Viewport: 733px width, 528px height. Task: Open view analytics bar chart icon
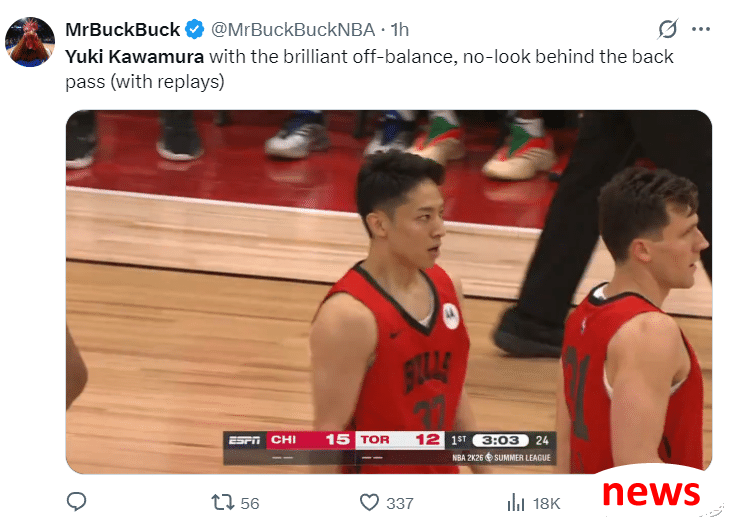tap(516, 503)
